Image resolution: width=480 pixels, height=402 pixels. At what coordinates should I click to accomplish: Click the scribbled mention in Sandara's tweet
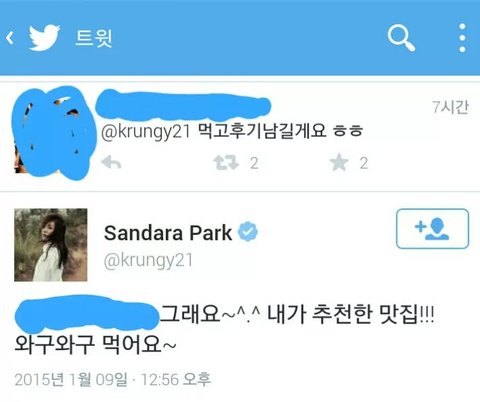[x=87, y=314]
